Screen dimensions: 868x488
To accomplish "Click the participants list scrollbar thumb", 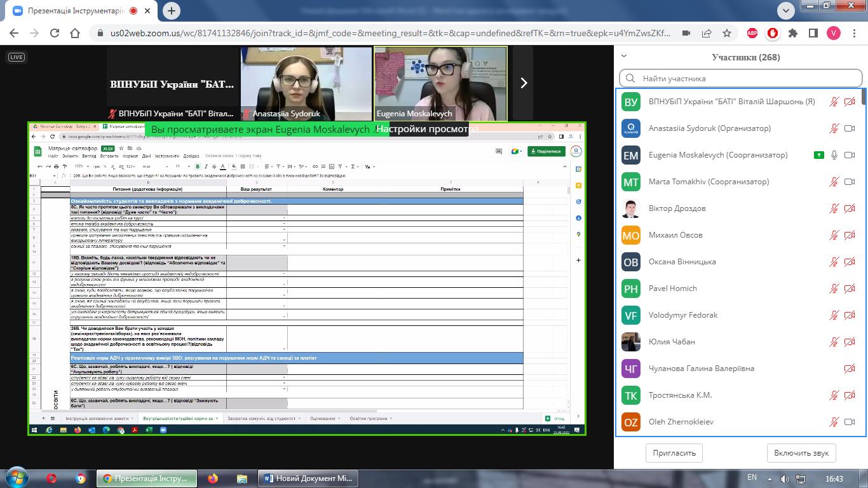I will pyautogui.click(x=864, y=97).
